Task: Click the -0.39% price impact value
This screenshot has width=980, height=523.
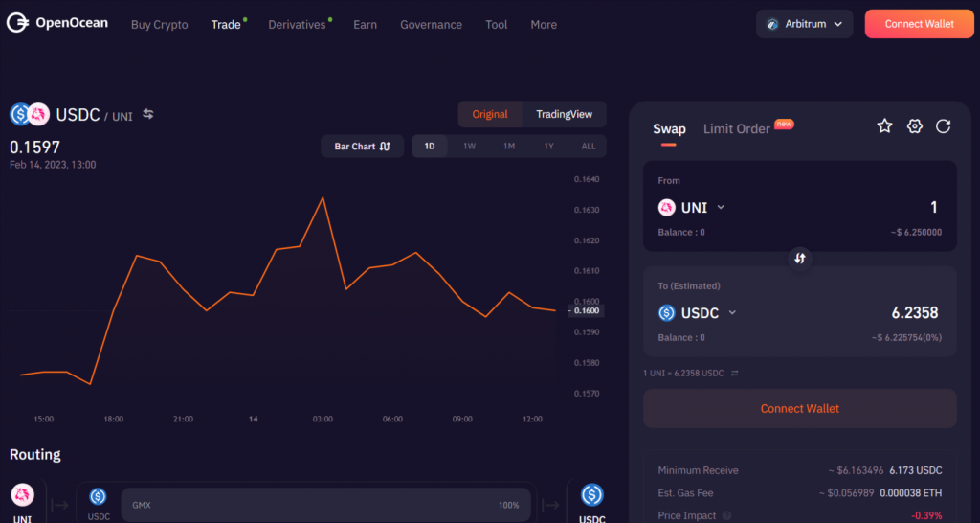Action: click(x=926, y=516)
